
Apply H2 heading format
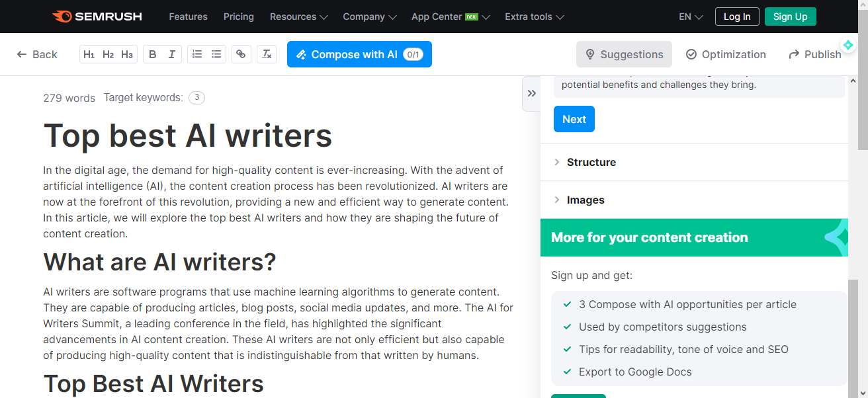[x=108, y=54]
